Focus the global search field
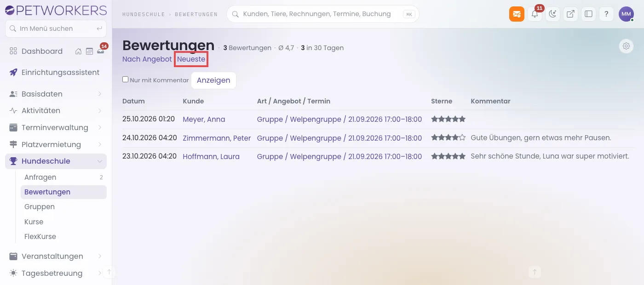 [323, 14]
